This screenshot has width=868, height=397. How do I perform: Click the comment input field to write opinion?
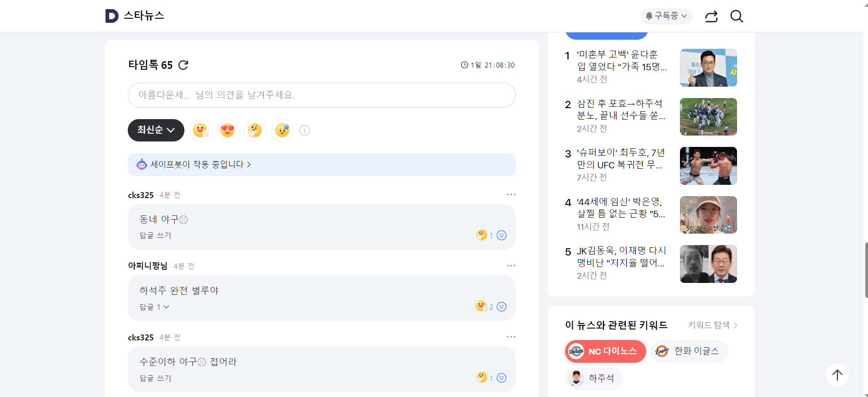(x=321, y=95)
